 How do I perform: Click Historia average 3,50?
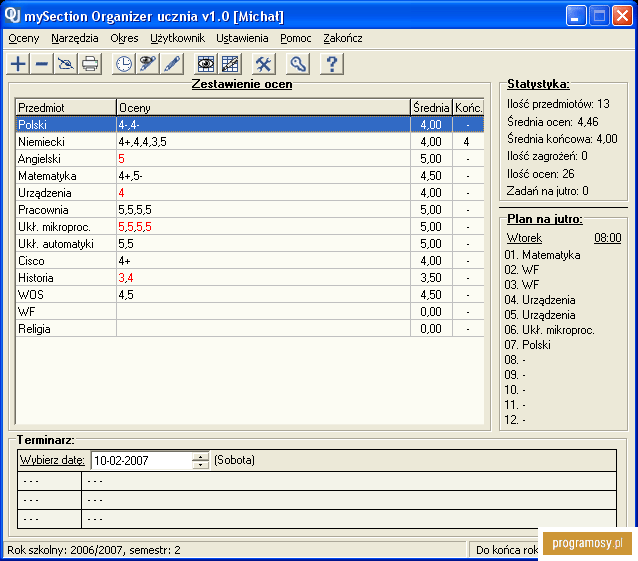click(431, 278)
